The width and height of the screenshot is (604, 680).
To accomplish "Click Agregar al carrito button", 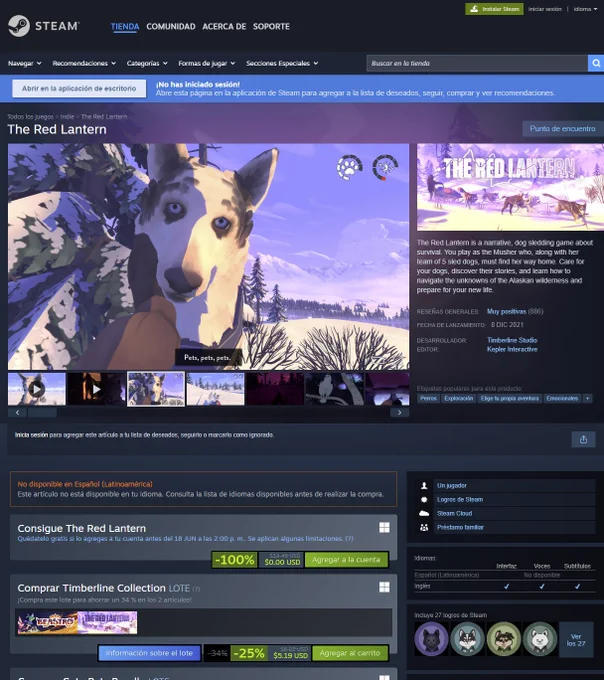I will (x=349, y=653).
